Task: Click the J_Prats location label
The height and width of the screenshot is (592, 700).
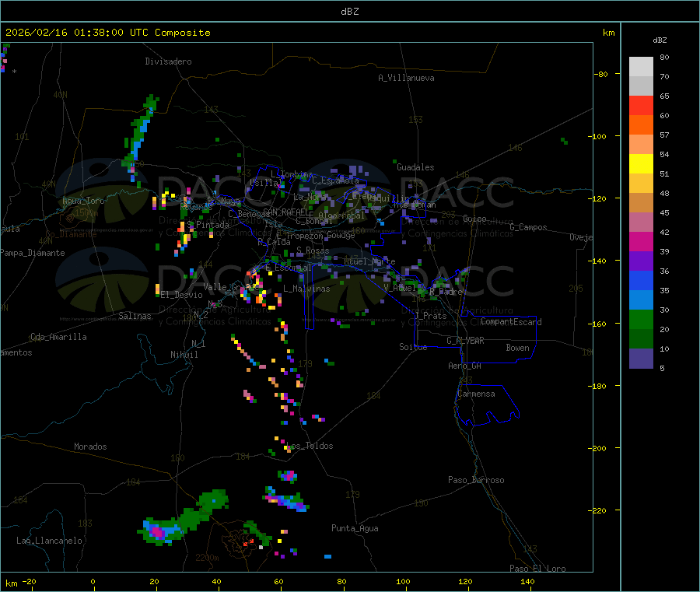Action: (431, 316)
